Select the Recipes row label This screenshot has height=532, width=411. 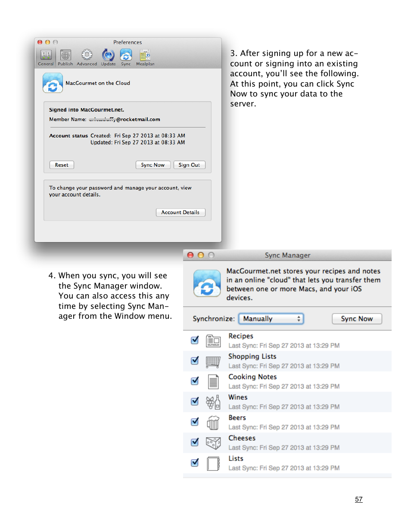[x=241, y=336]
